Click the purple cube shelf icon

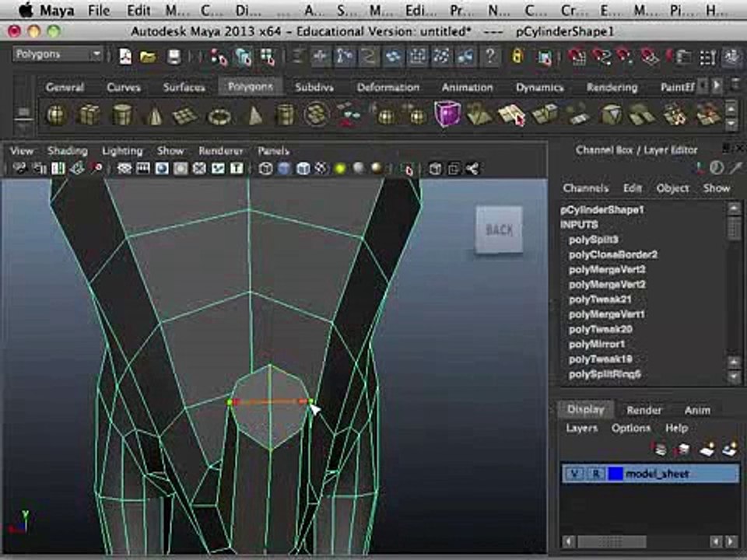[x=447, y=114]
